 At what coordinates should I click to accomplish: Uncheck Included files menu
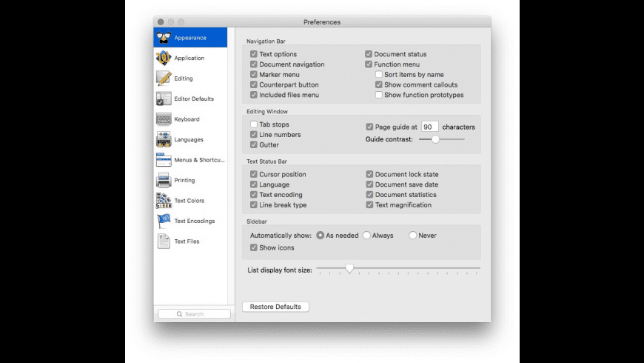[254, 95]
